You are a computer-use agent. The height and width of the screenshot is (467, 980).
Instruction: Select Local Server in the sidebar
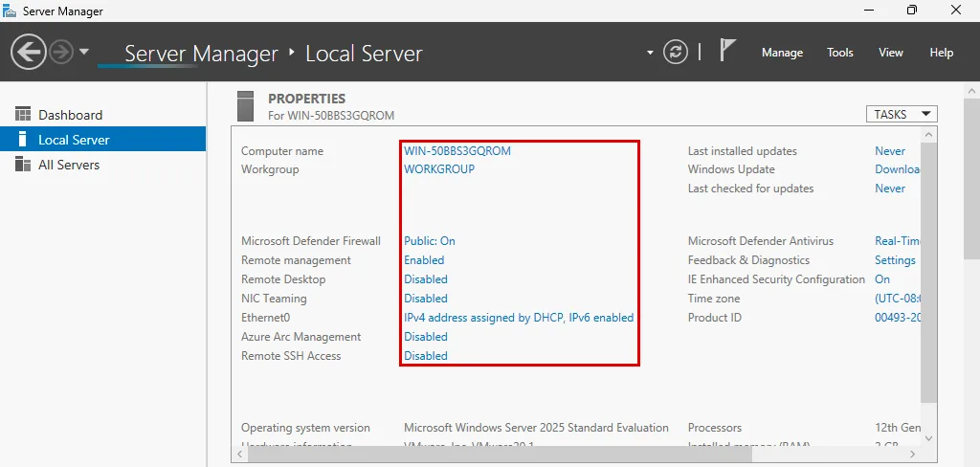[103, 139]
